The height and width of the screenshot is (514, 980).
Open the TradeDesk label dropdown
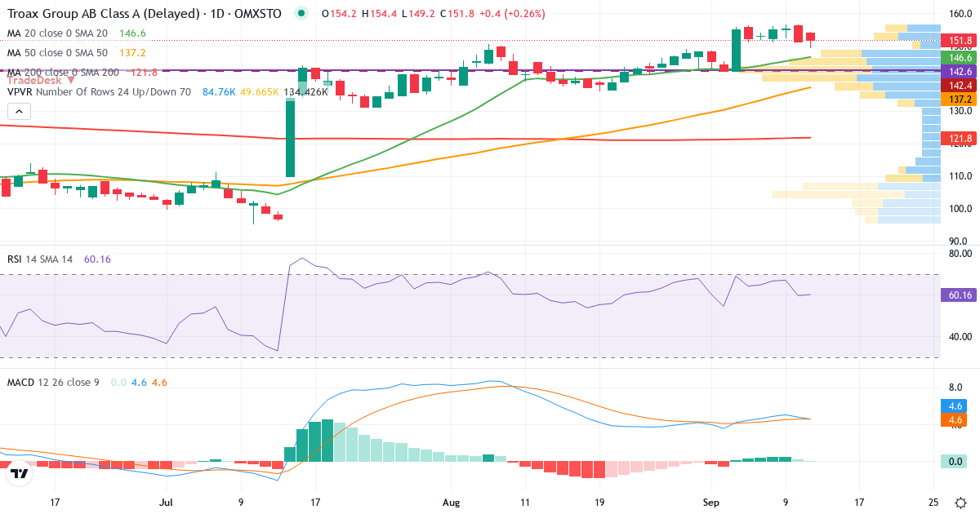(41, 80)
